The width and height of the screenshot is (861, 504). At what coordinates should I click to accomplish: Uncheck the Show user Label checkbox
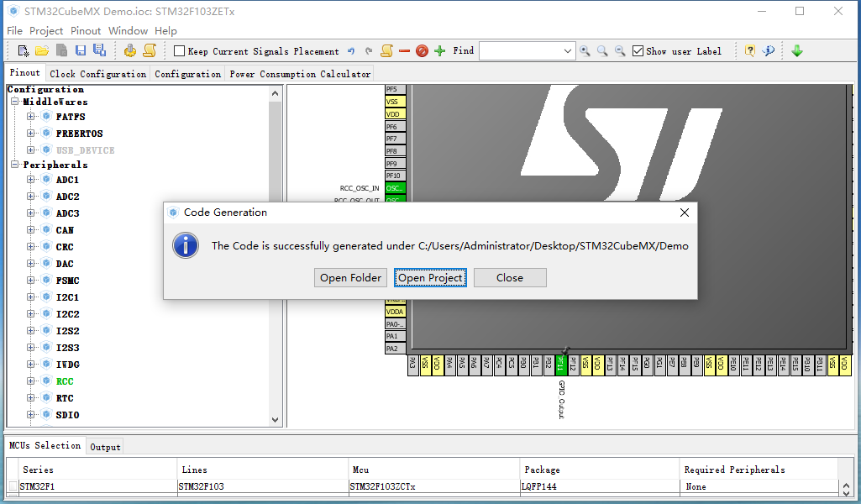(x=638, y=51)
